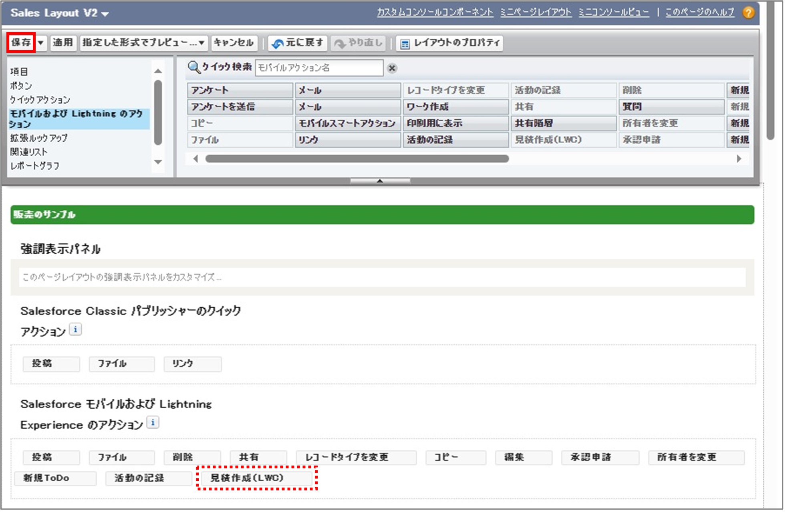Click the ワーク作成 palette item
The height and width of the screenshot is (512, 812).
point(455,106)
